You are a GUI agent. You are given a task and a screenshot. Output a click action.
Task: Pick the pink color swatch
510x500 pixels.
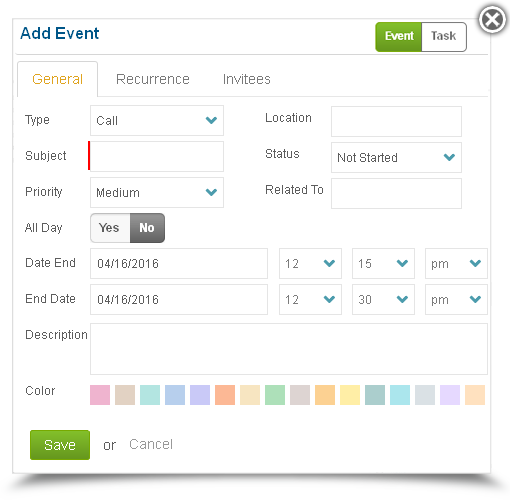(x=100, y=395)
